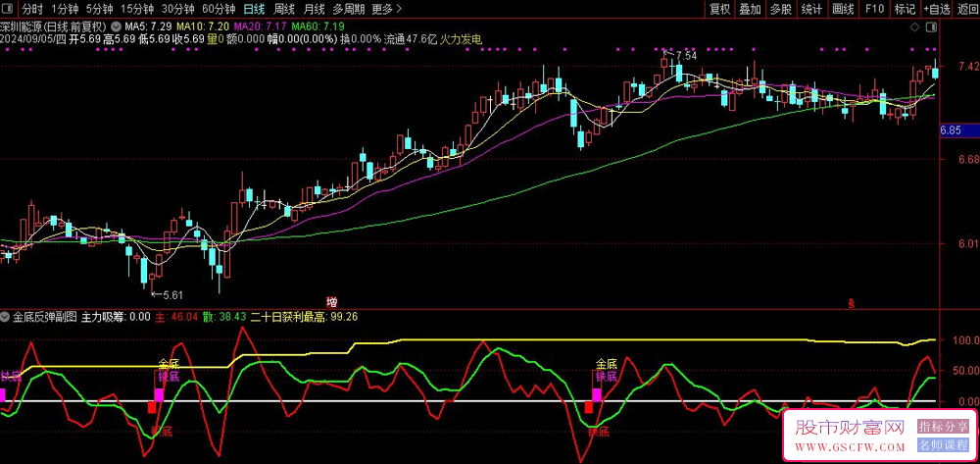Screen dimensions: 980x464
Task: Toggle the right side panel icon
Action: point(931,26)
